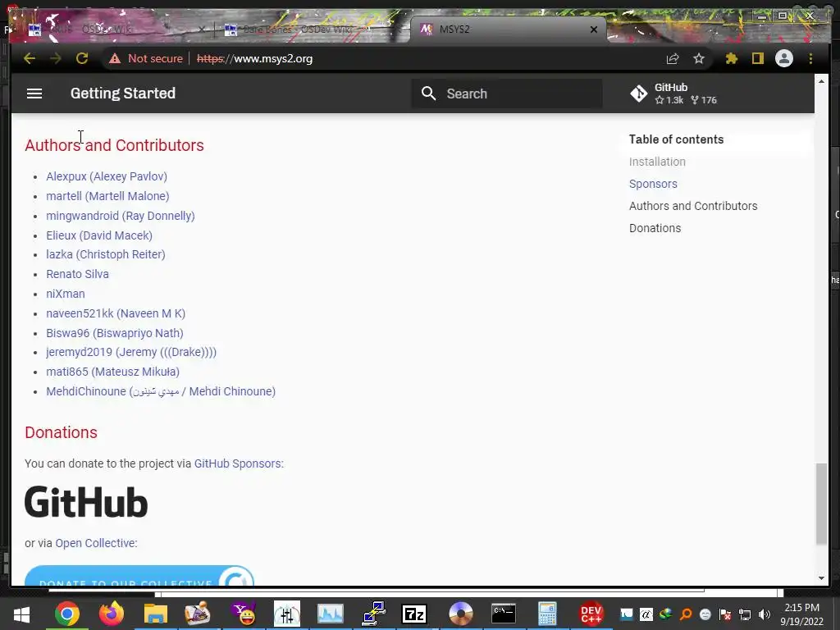Image resolution: width=840 pixels, height=630 pixels.
Task: Open Renato Silva profile link
Action: 77,274
